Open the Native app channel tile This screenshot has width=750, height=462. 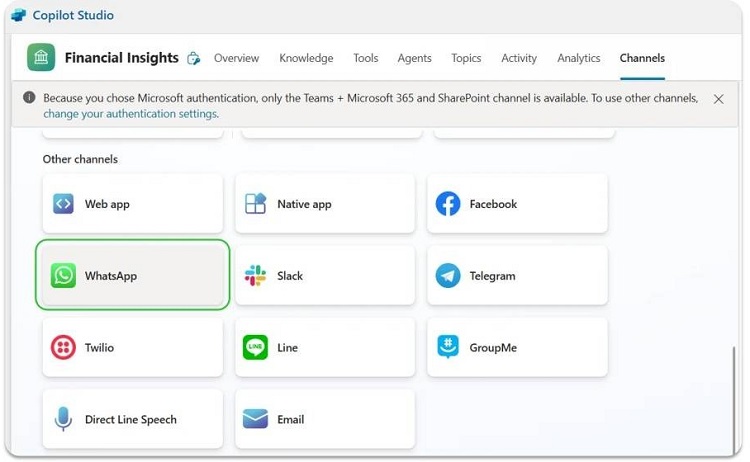point(324,204)
